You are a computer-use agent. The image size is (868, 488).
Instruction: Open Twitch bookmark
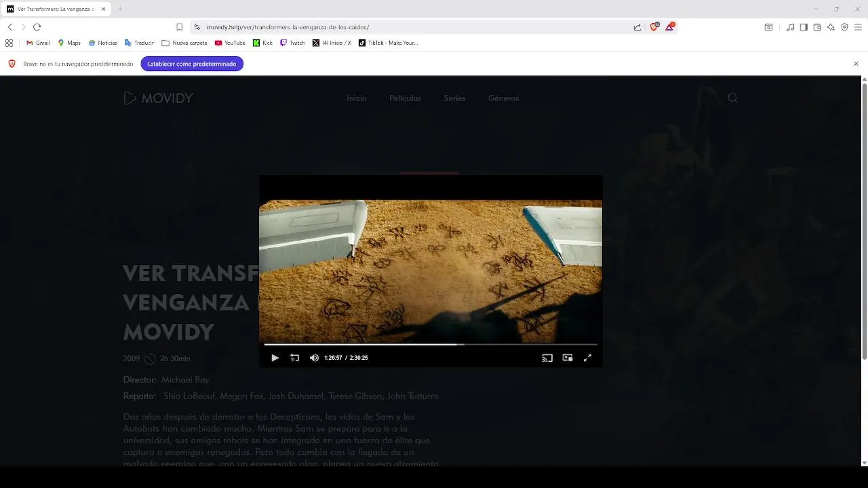[292, 43]
